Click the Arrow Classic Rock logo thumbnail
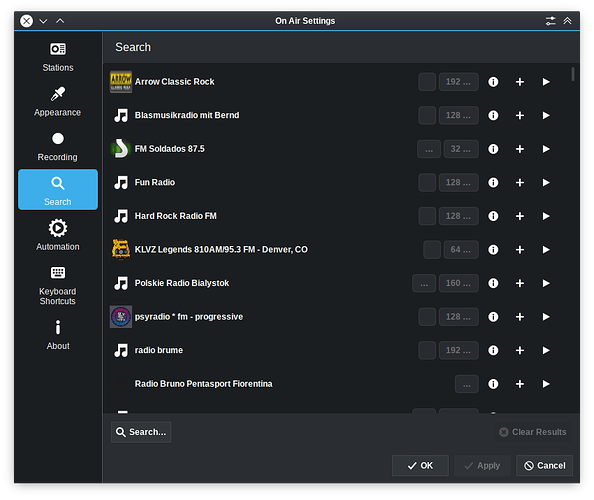 [121, 82]
